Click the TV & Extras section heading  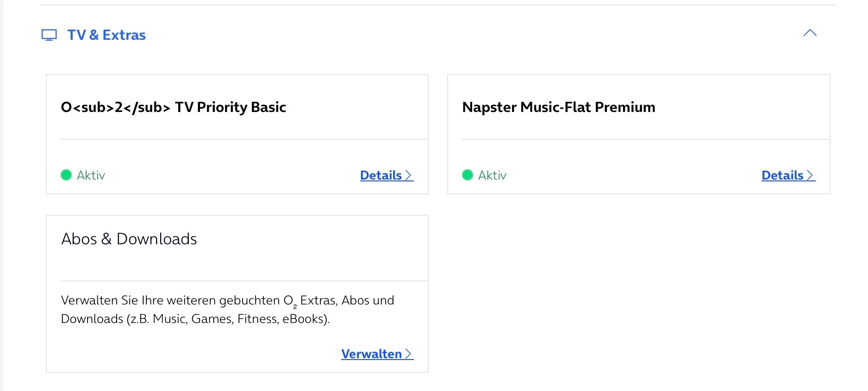106,35
